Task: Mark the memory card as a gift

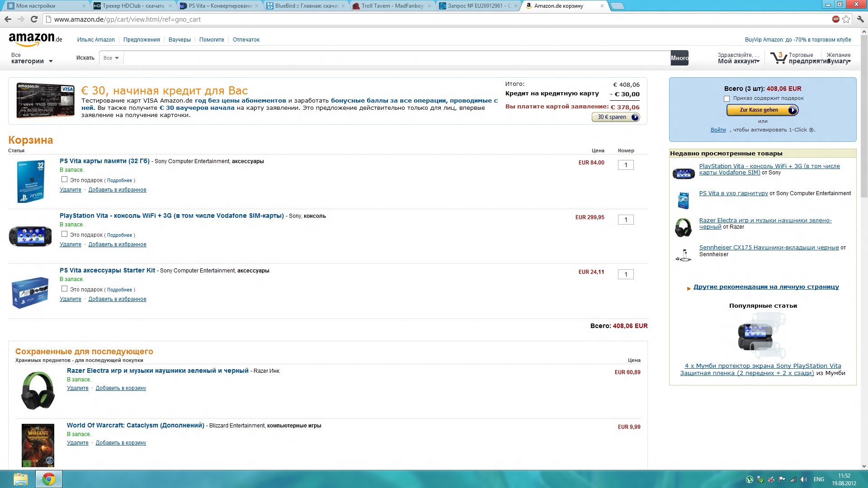Action: pos(64,179)
